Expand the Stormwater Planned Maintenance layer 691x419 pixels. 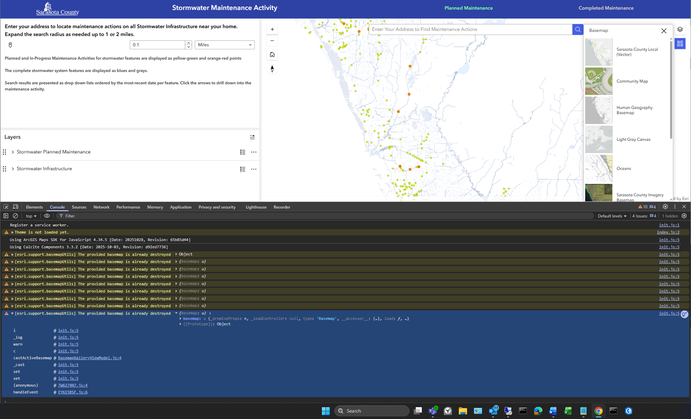coord(12,152)
